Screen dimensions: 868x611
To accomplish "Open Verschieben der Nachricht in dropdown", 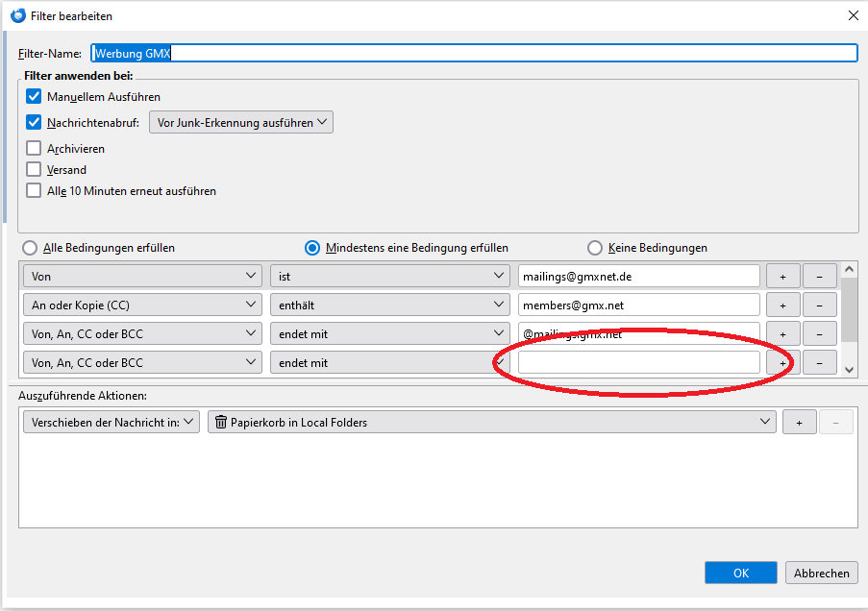I will click(112, 422).
